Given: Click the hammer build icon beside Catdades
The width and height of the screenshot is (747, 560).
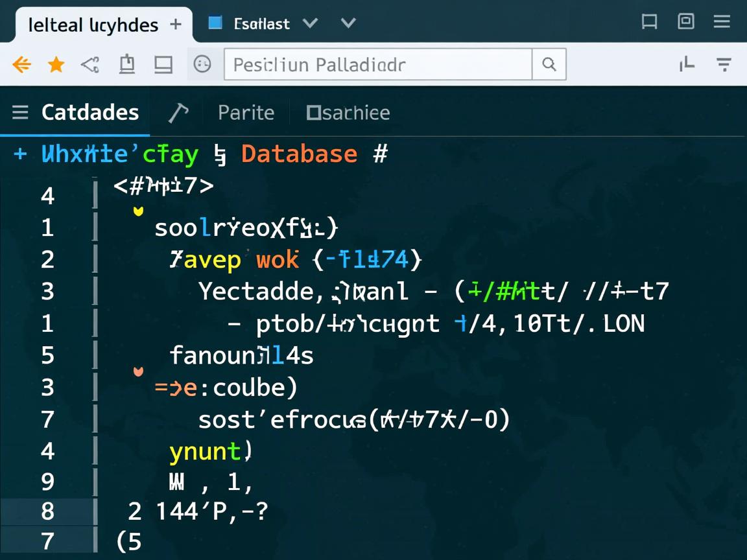Looking at the screenshot, I should [x=178, y=113].
